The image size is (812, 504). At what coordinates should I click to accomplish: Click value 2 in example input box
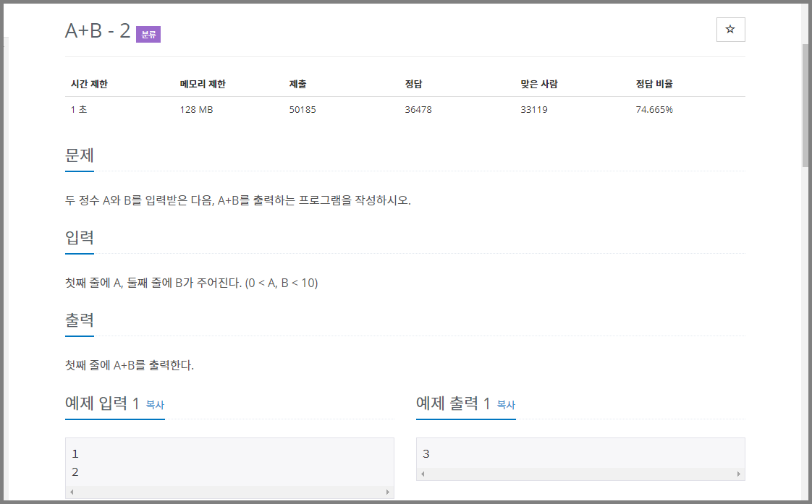pos(75,472)
